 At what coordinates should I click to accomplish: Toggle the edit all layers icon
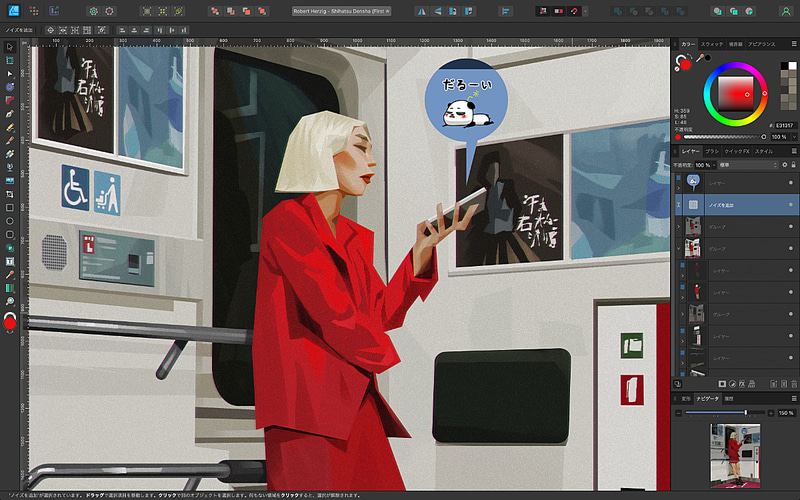pyautogui.click(x=678, y=384)
